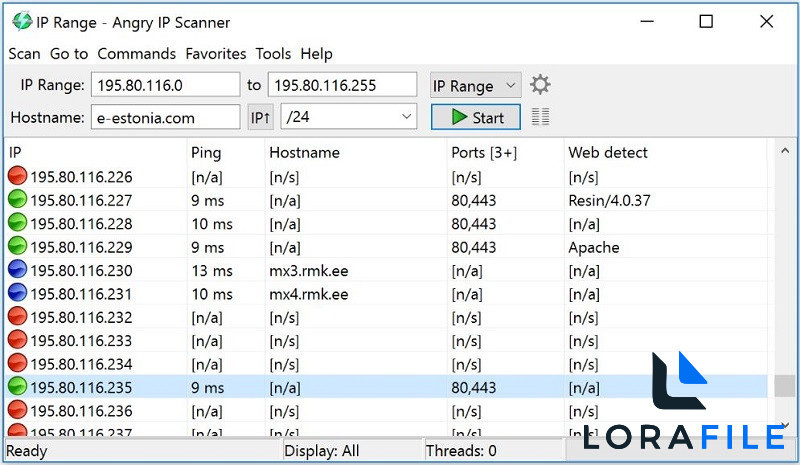The image size is (800, 465).
Task: Click the starting IP field 195.80.116.0
Action: pyautogui.click(x=165, y=85)
